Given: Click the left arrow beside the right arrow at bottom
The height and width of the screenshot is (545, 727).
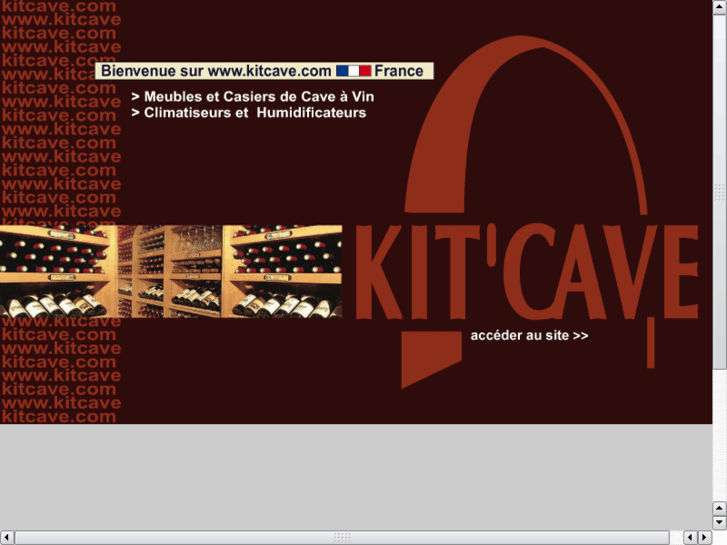Looking at the screenshot, I should tap(690, 538).
